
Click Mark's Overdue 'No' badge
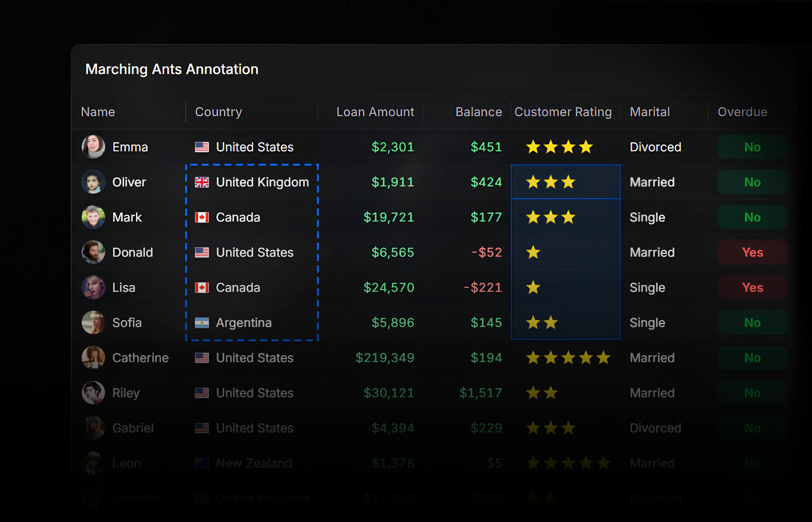click(x=752, y=217)
